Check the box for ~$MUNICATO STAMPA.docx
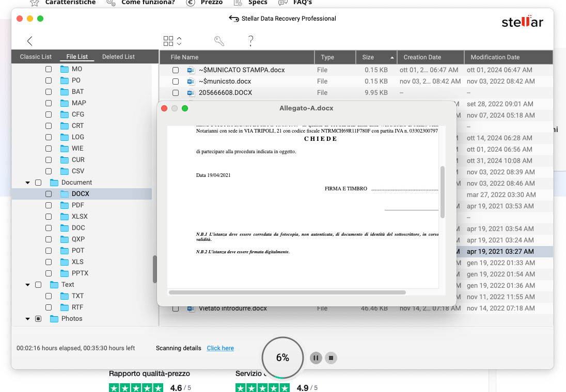The width and height of the screenshot is (566, 392). (176, 70)
